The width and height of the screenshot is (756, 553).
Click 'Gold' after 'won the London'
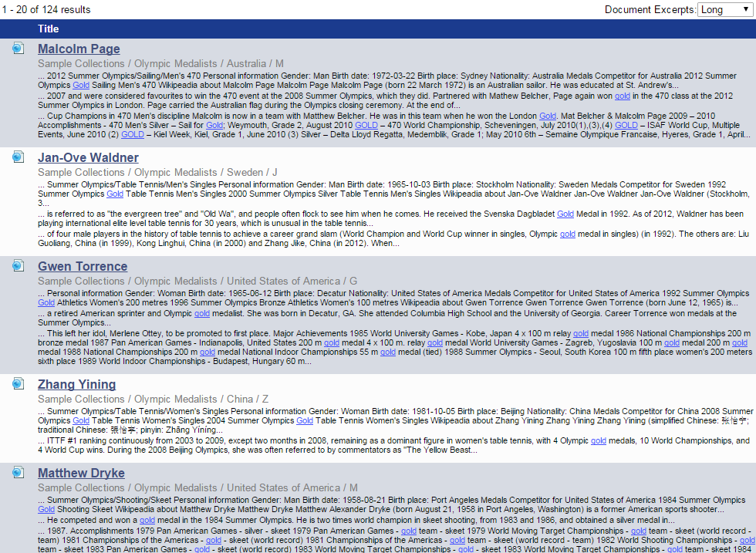click(547, 116)
